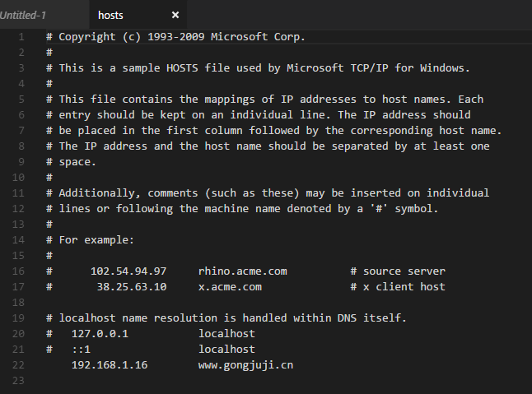Click the 'localhost name resolution' comment line
532x394 pixels.
[226, 318]
